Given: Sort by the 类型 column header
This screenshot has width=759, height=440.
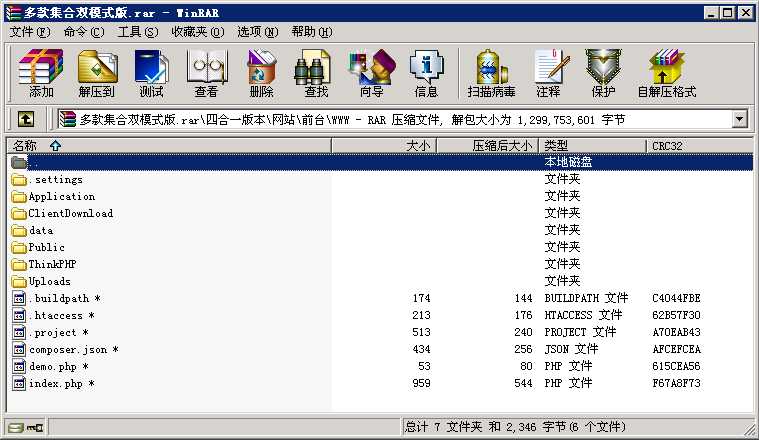Looking at the screenshot, I should (593, 146).
